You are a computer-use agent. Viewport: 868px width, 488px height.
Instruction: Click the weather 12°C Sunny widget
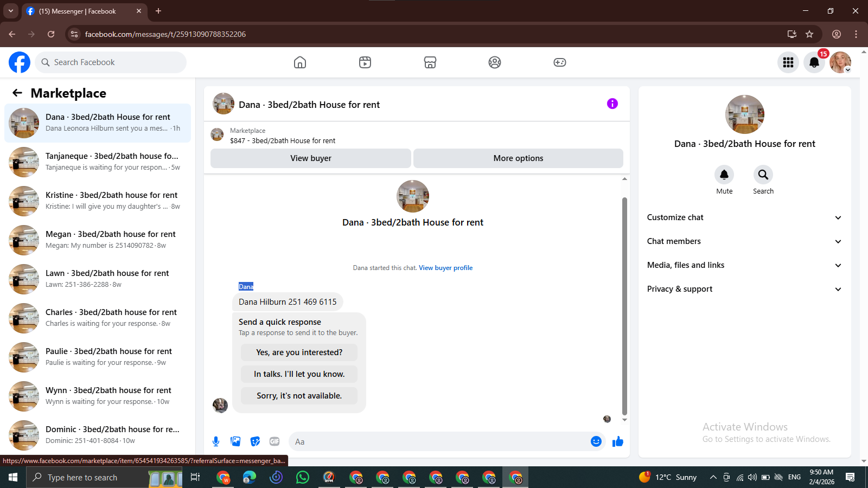(x=668, y=477)
